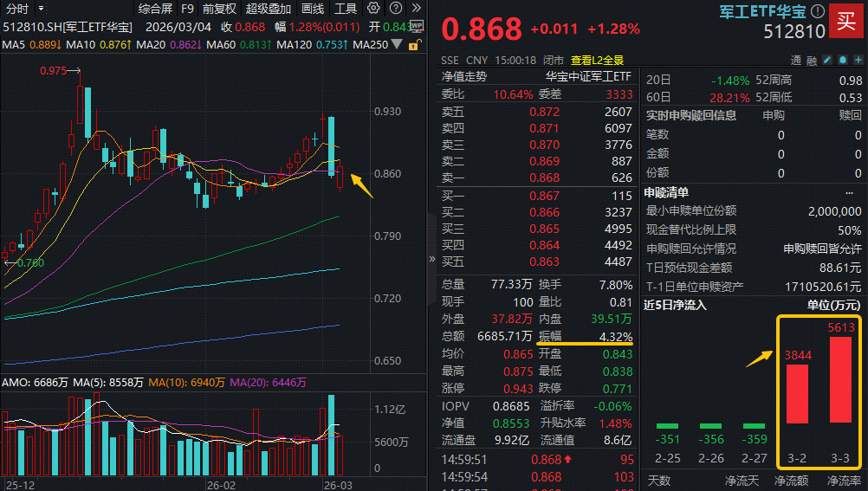Viewport: 868px width, 491px height.
Task: Open the 工具 menu
Action: 346,9
